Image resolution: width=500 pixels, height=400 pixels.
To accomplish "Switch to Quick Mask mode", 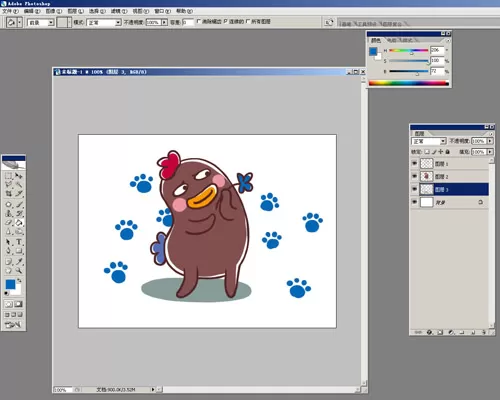I will click(x=18, y=304).
